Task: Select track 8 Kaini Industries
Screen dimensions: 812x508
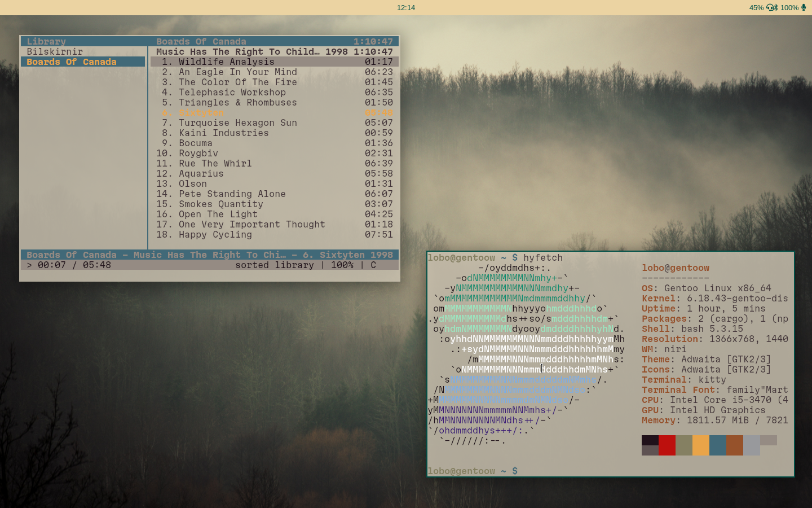Action: (275, 133)
